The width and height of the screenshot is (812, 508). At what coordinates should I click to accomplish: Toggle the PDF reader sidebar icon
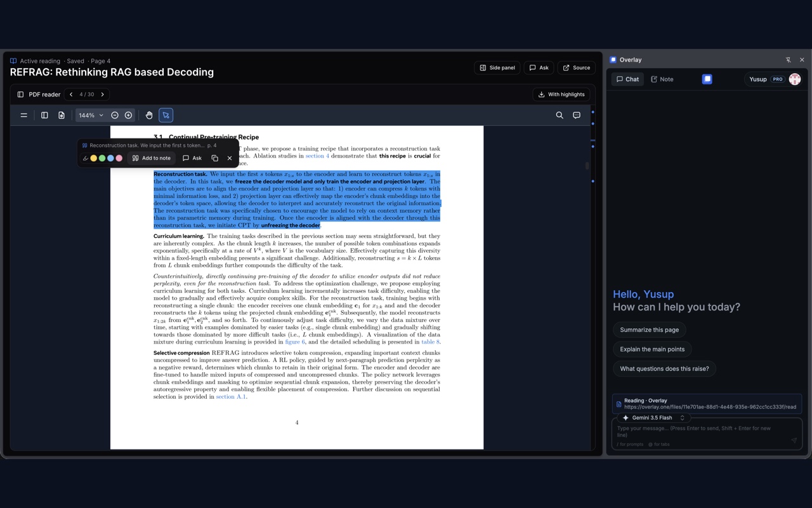point(20,95)
